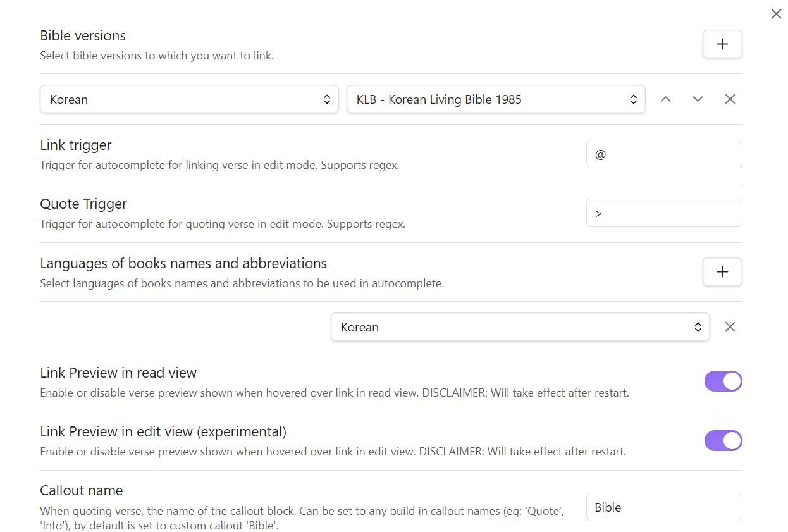Toggle Link Preview in edit view
The width and height of the screenshot is (788, 532).
tap(723, 441)
